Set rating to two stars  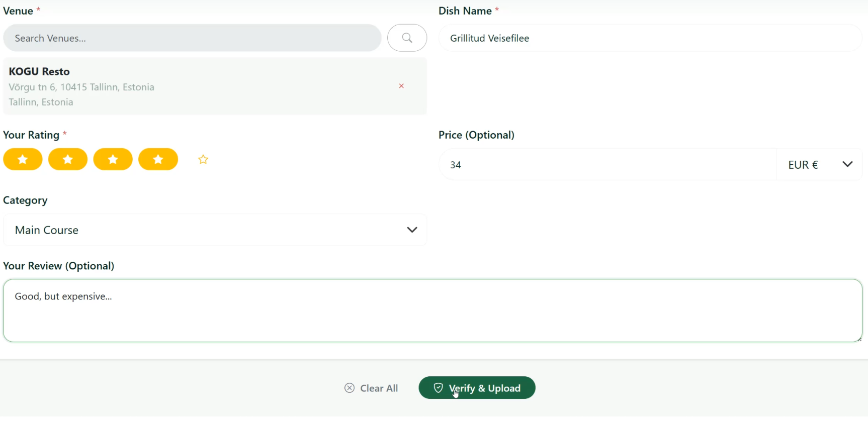coord(68,160)
